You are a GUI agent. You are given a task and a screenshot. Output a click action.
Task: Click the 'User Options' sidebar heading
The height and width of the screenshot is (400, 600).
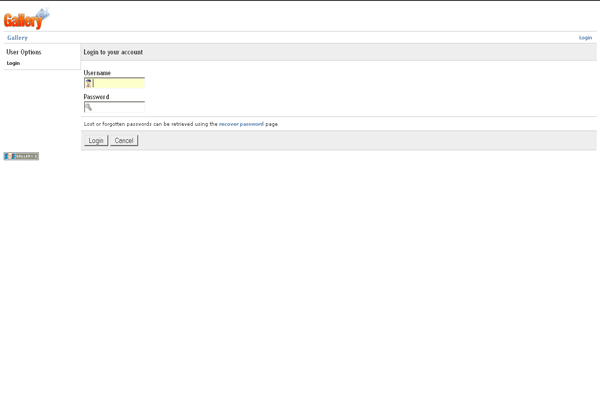[24, 52]
